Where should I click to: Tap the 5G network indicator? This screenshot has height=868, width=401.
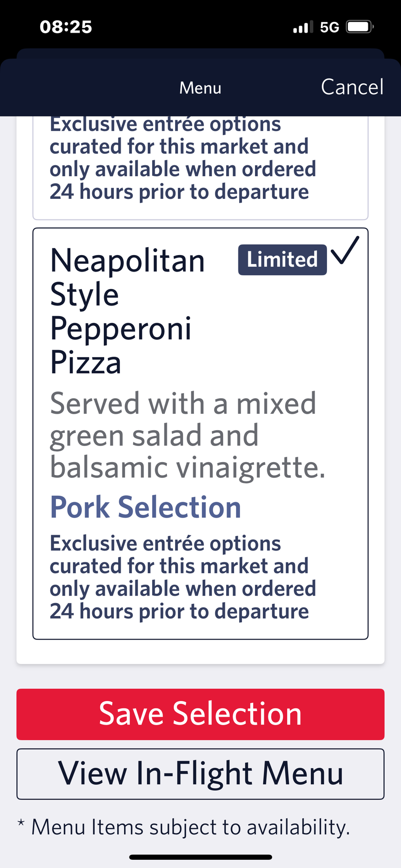click(x=330, y=27)
